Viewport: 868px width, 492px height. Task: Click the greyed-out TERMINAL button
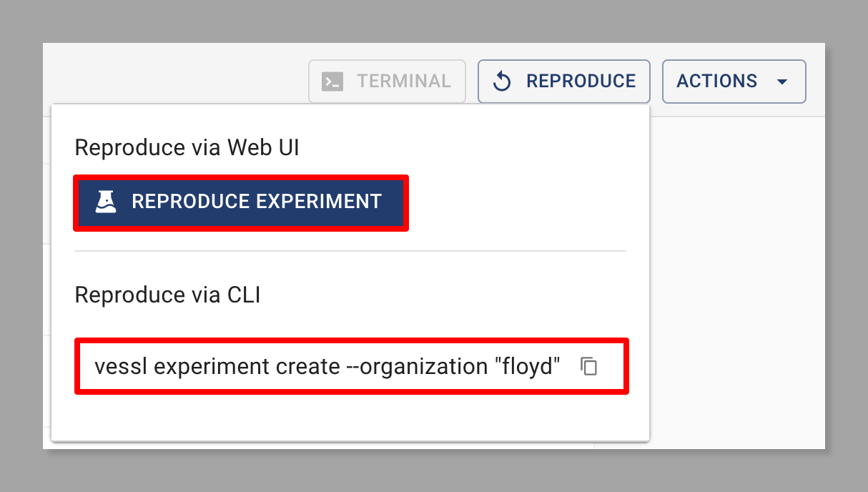coord(387,82)
